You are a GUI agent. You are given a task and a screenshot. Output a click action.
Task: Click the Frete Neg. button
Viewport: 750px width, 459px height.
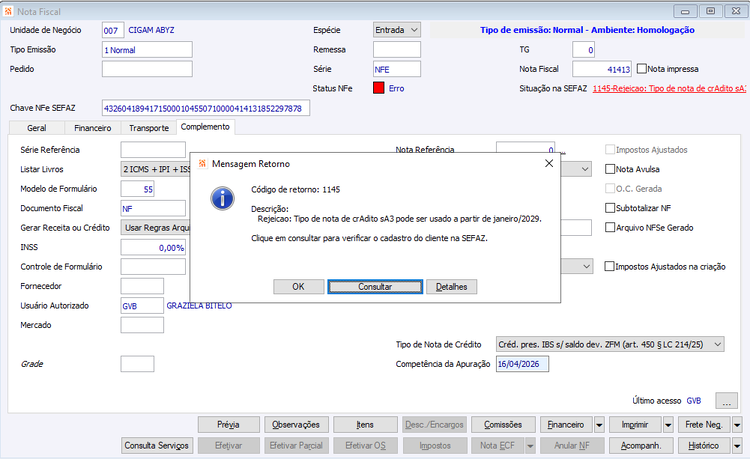click(x=704, y=425)
